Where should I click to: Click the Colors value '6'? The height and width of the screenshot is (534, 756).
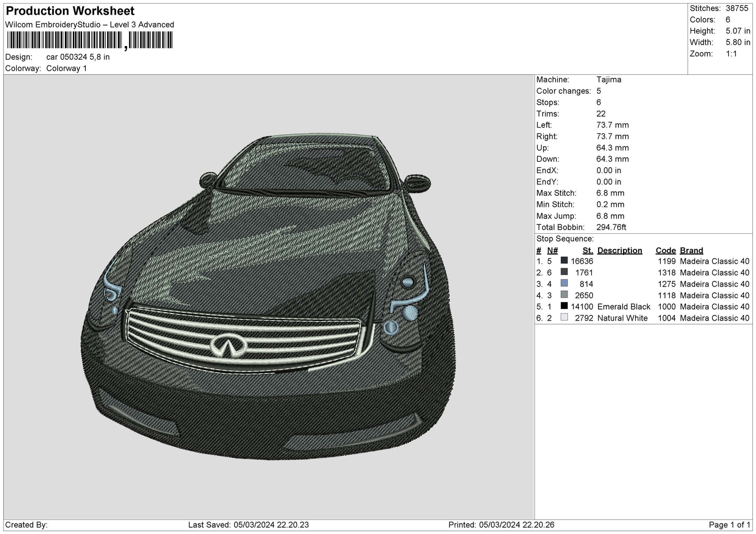coord(728,20)
